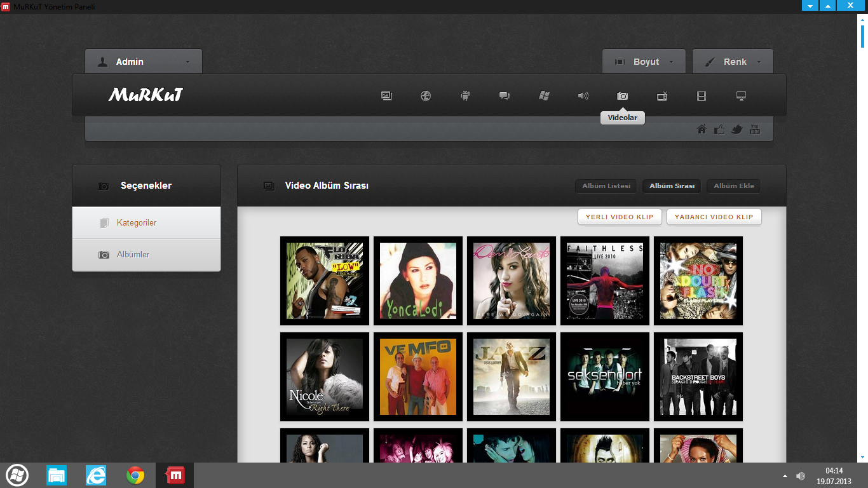Open the Windows logo section
This screenshot has height=488, width=868.
coord(544,96)
